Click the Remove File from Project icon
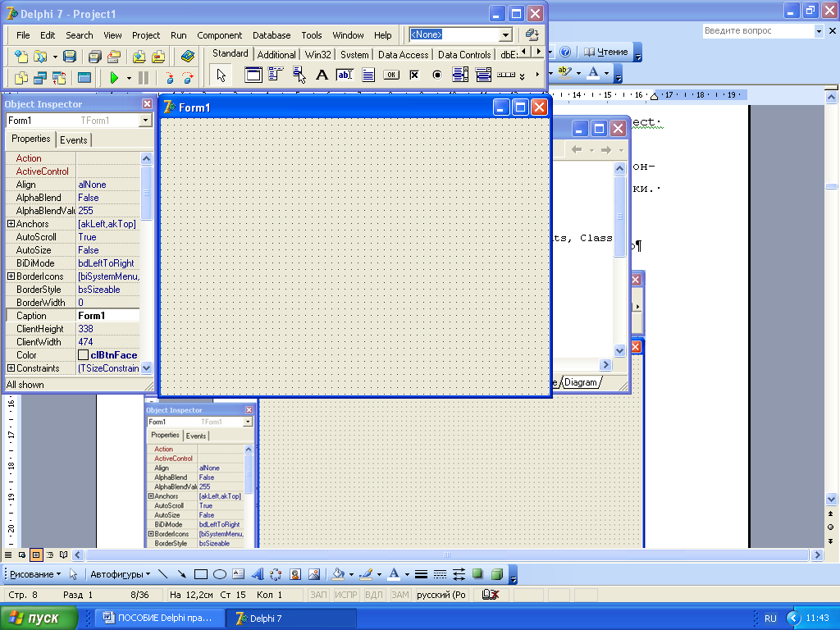Screen dimensions: 840x630 coord(158,57)
